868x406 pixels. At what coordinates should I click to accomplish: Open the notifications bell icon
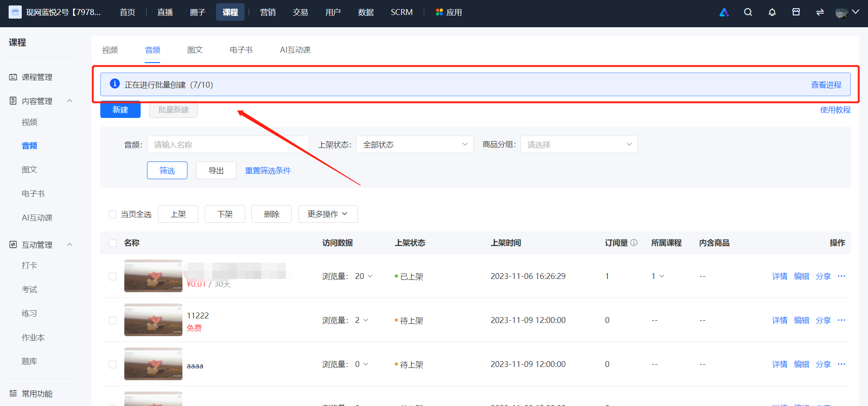coord(772,12)
